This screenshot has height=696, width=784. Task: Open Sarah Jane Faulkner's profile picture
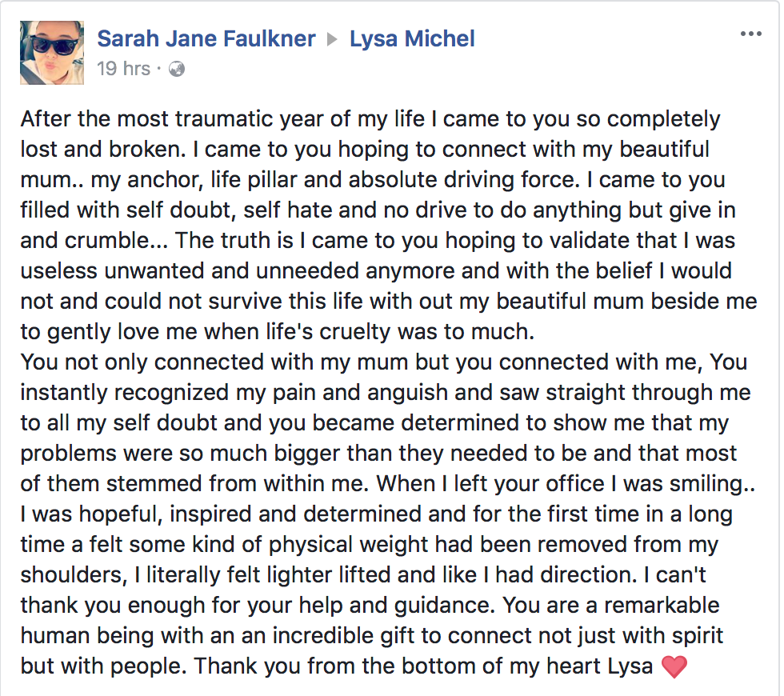click(x=52, y=53)
